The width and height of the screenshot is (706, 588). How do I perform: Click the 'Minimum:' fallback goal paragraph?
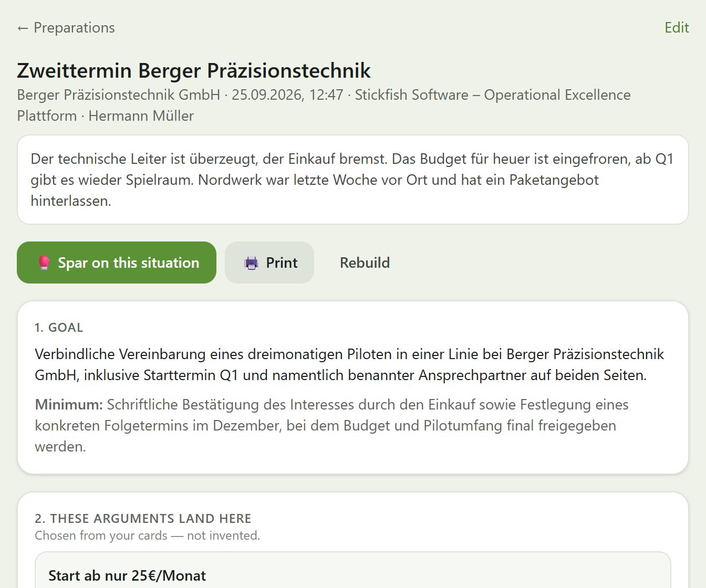point(332,425)
